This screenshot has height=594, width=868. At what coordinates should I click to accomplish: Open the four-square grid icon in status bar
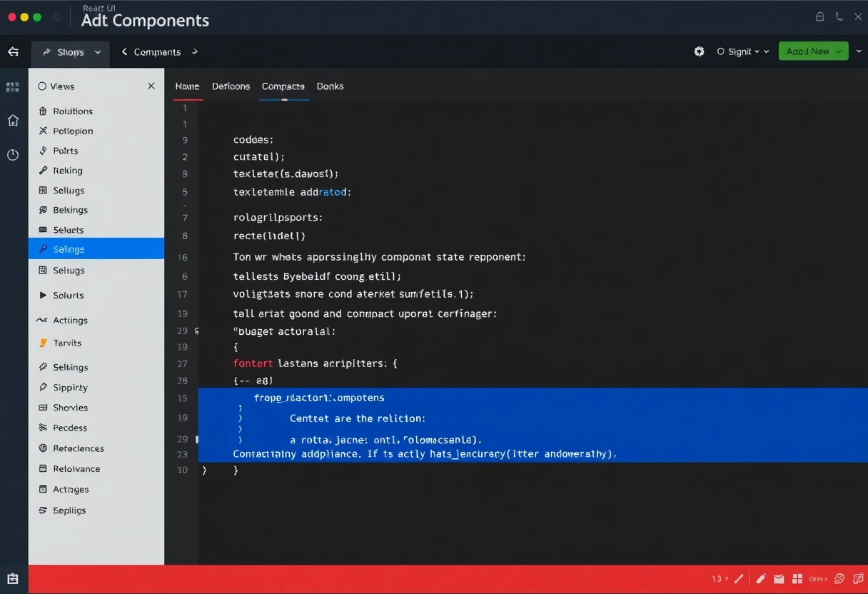pos(797,579)
